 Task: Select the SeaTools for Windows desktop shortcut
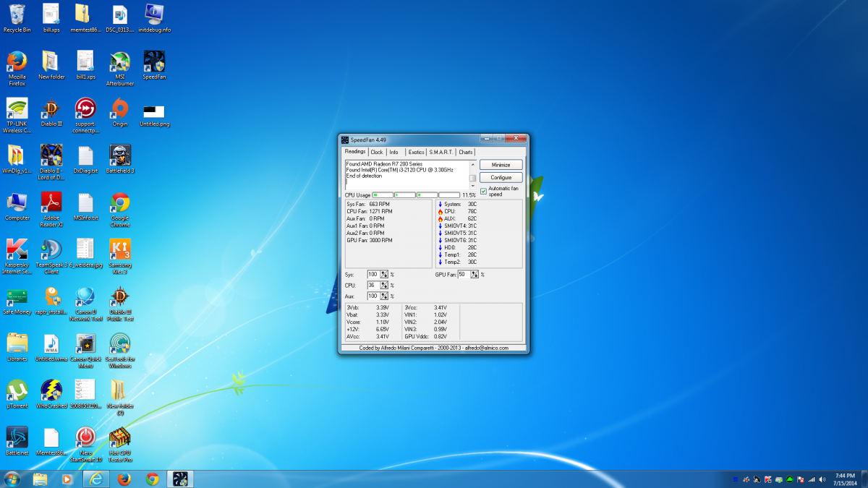tap(119, 351)
